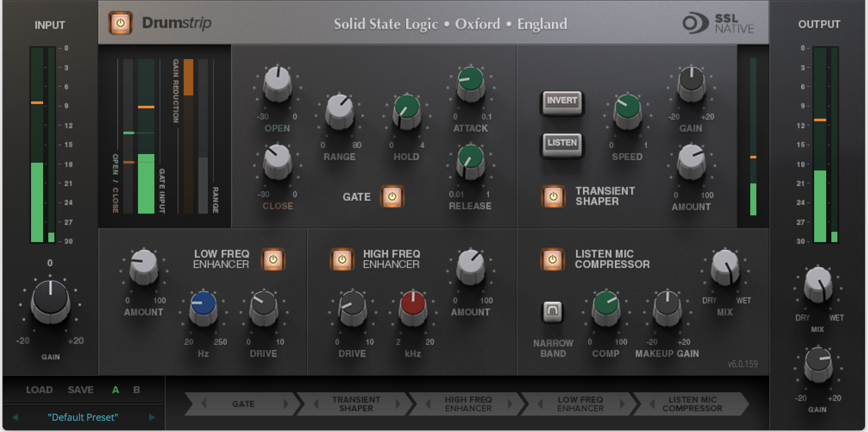868x432 pixels.
Task: Switch off Listen Mic Compressor power
Action: 552,259
